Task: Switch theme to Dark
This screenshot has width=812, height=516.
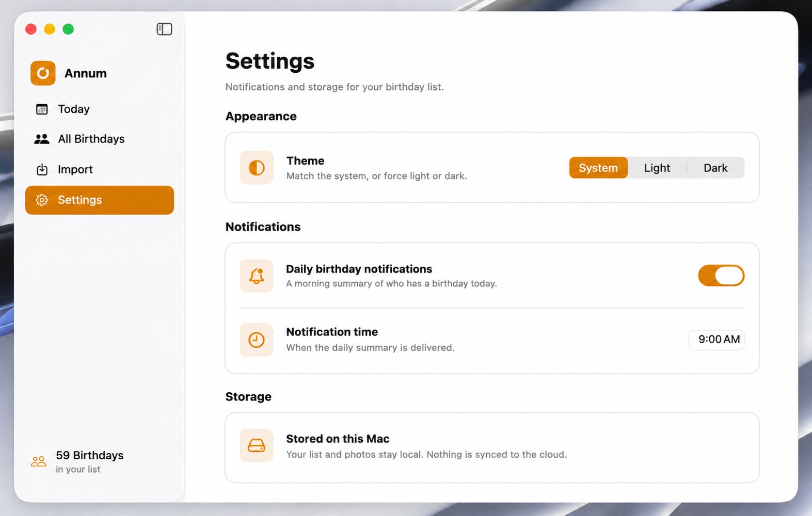Action: (715, 168)
